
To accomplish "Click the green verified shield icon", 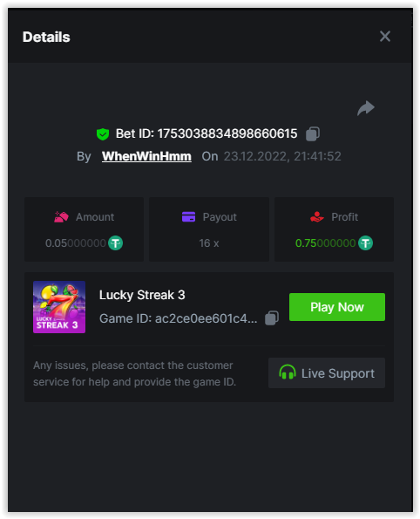I will pyautogui.click(x=103, y=134).
